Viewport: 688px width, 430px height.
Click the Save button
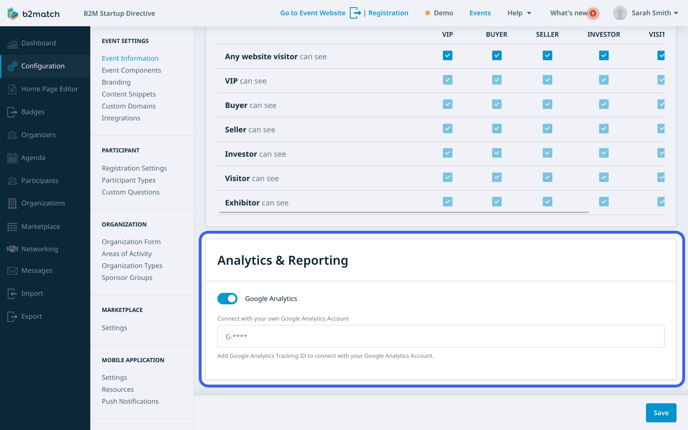[x=660, y=412]
